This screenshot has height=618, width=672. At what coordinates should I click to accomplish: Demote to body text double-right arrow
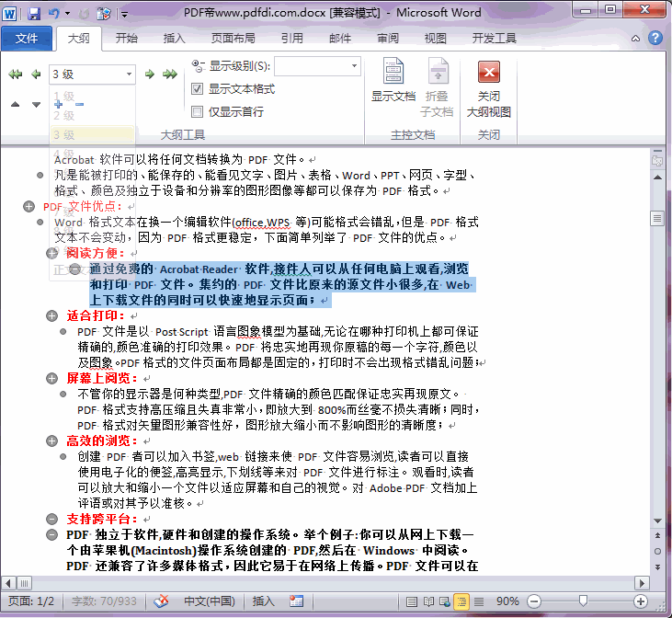(x=170, y=74)
